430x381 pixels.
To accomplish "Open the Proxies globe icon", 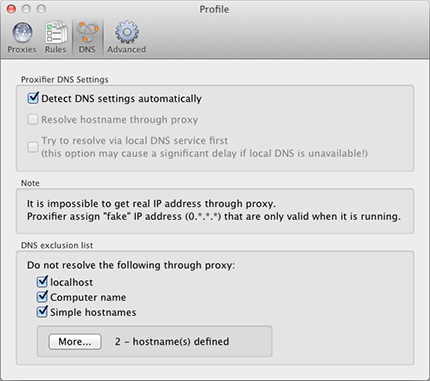I will [x=22, y=33].
